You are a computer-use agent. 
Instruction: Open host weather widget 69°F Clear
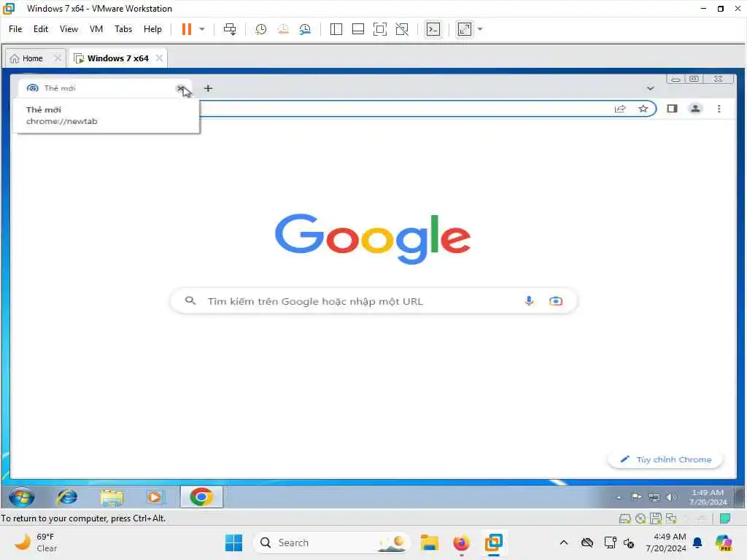36,542
